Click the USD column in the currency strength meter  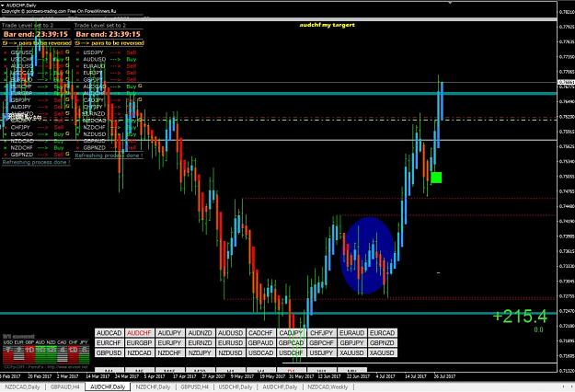tap(7, 351)
